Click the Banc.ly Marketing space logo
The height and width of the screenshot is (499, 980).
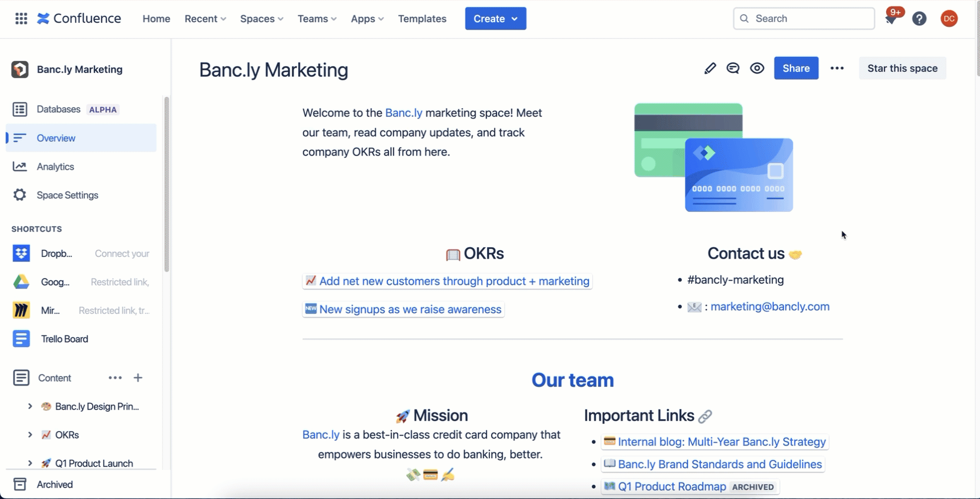coord(20,69)
